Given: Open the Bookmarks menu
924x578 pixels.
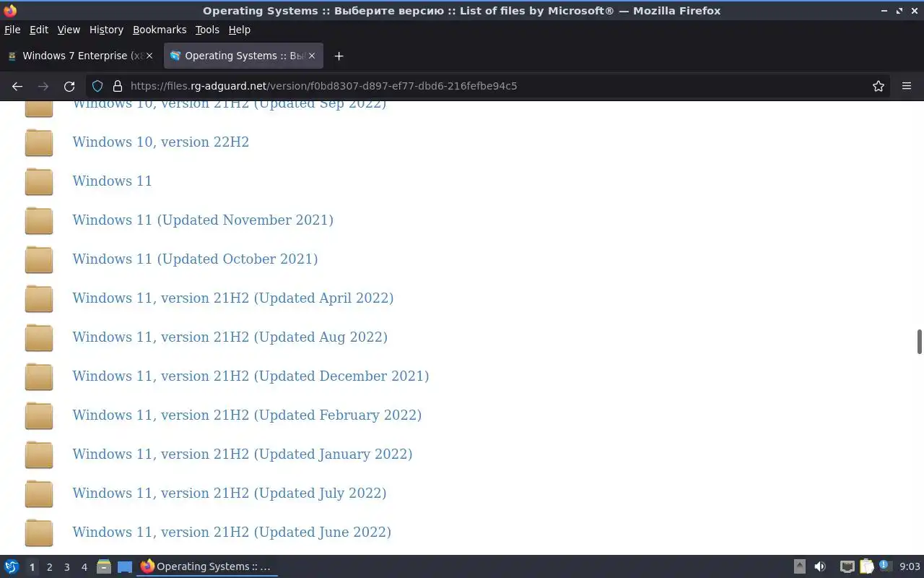Looking at the screenshot, I should [160, 30].
